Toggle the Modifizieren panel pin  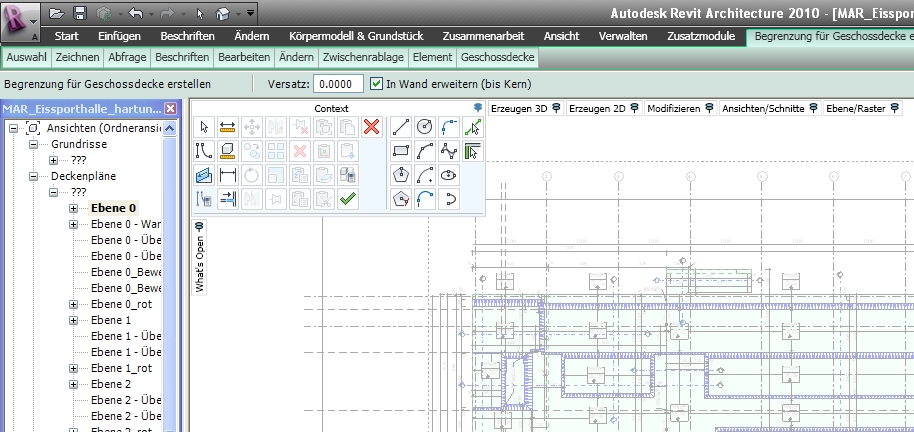tap(709, 108)
